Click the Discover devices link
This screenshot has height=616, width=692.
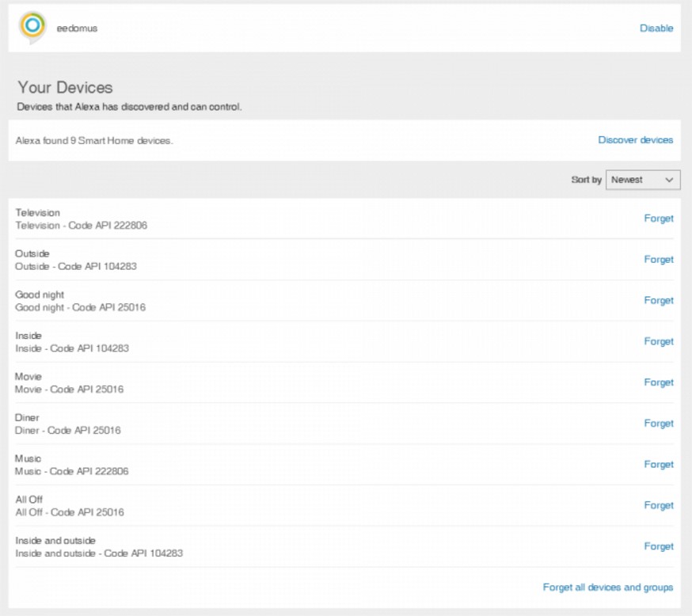[636, 140]
